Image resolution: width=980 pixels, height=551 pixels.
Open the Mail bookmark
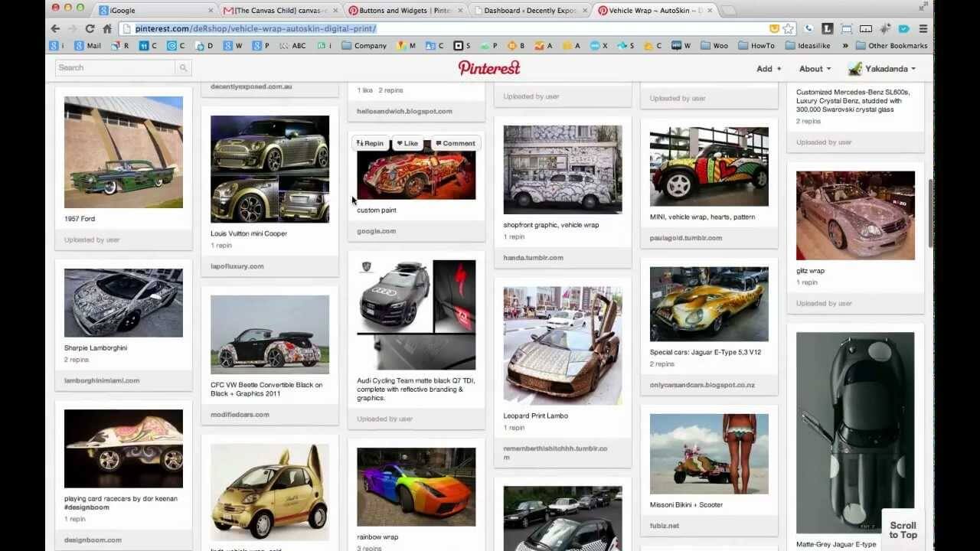(87, 46)
